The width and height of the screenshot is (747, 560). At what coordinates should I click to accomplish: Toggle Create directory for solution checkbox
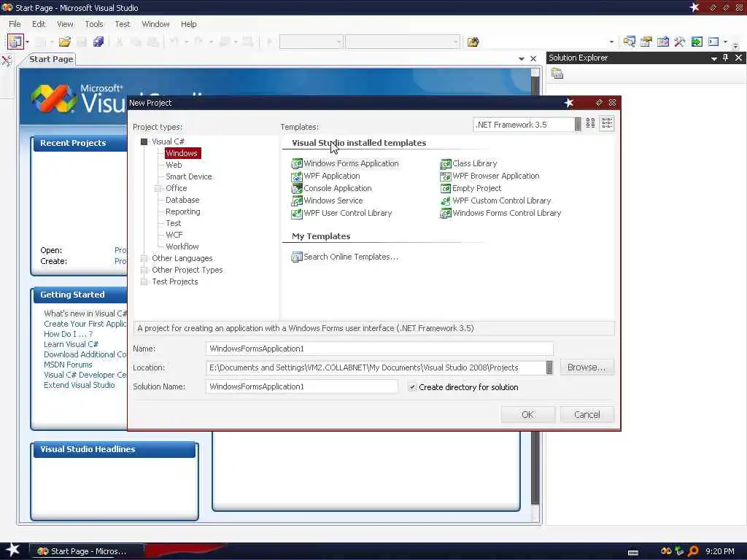pos(412,387)
